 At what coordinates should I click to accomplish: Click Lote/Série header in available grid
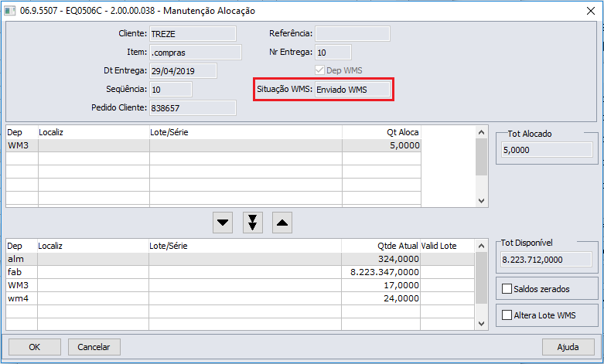click(245, 246)
